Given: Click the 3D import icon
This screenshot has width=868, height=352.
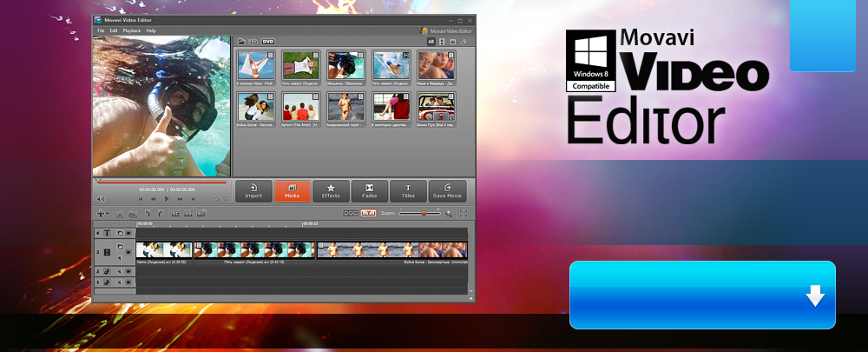Looking at the screenshot, I should [x=253, y=42].
